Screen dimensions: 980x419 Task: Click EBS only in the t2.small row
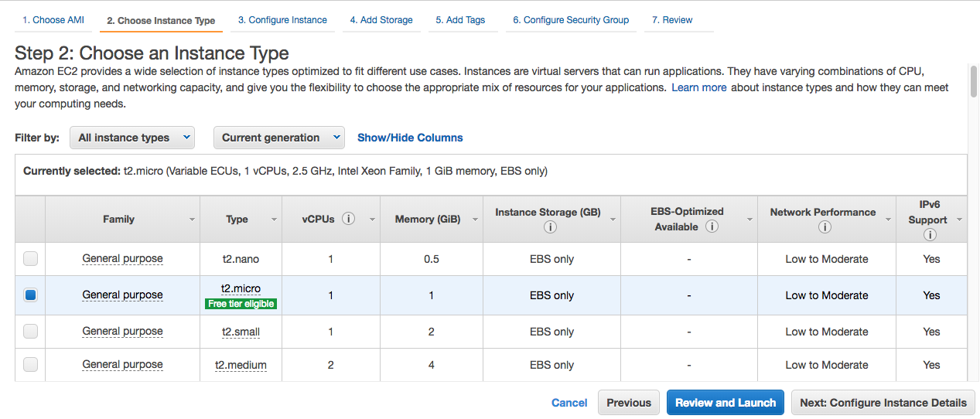coord(551,332)
